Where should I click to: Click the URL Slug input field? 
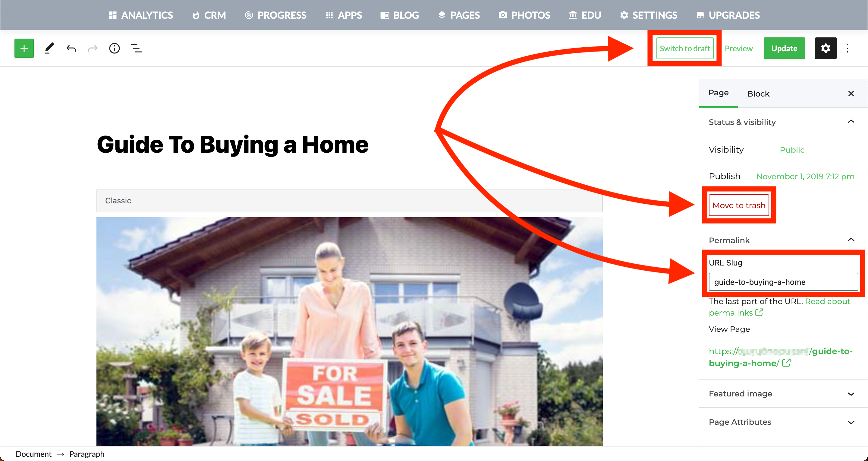[x=783, y=281]
